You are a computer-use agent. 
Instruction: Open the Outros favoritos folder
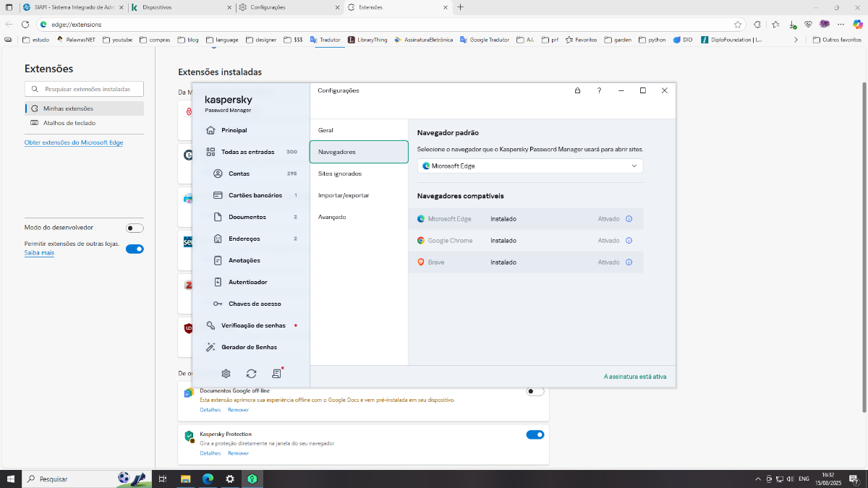click(x=837, y=40)
